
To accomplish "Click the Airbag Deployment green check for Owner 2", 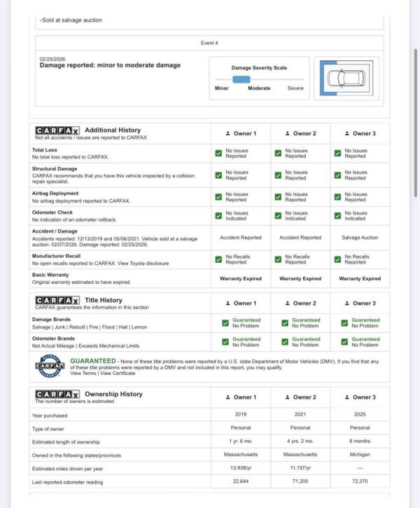I will point(279,197).
